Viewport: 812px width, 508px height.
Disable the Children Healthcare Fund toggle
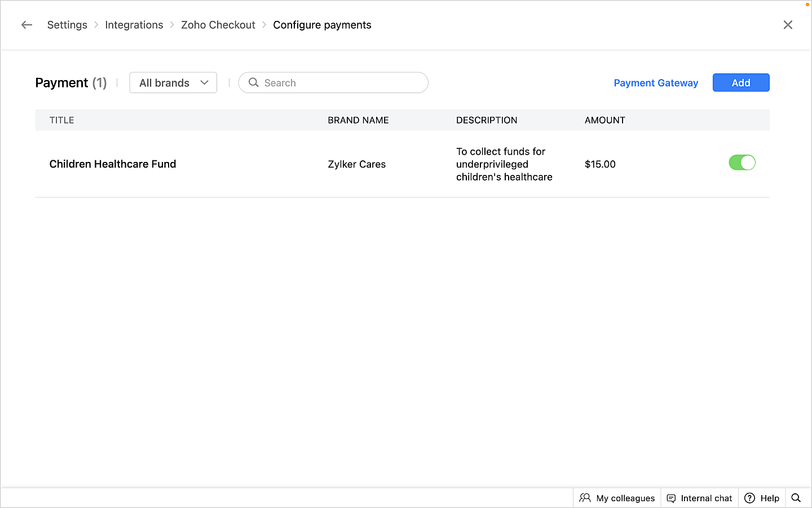coord(742,163)
